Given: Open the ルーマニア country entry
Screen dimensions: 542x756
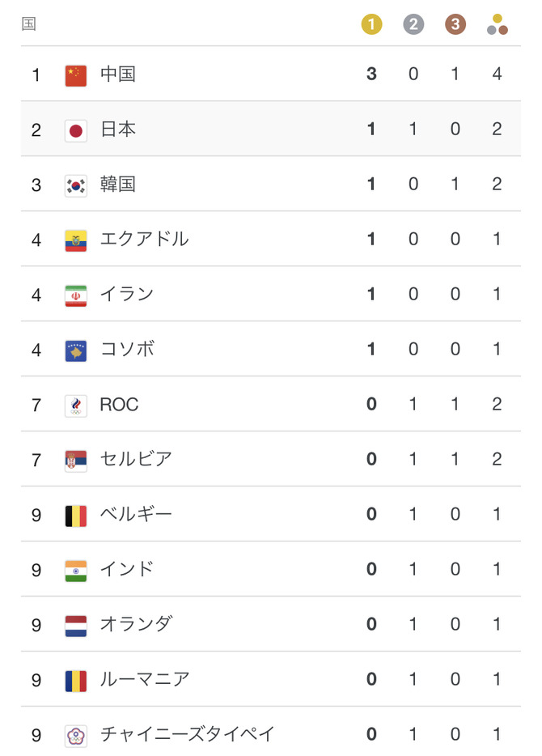Looking at the screenshot, I should [145, 680].
